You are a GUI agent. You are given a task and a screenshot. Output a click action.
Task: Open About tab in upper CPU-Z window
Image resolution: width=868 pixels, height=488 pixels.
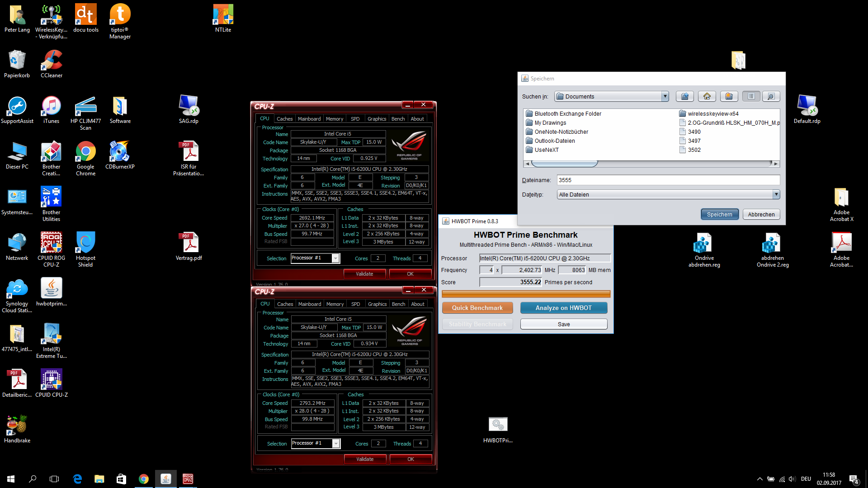click(417, 119)
